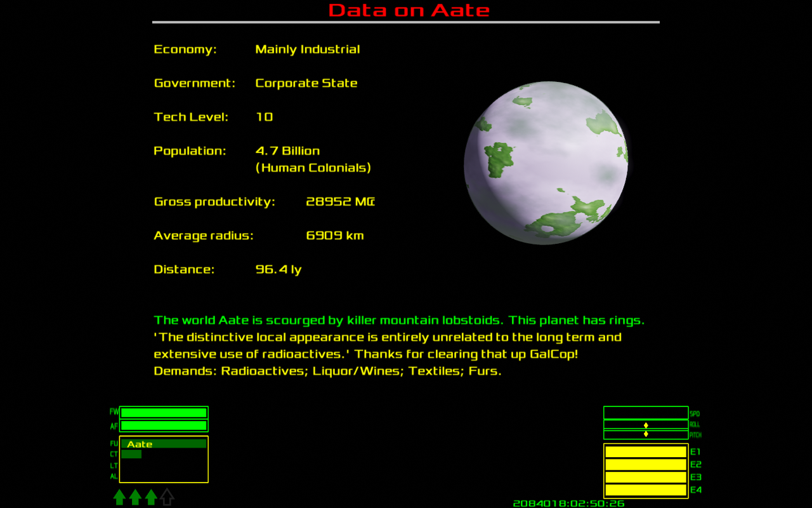Click the 'Corporate State' government value
The width and height of the screenshot is (812, 508).
(x=306, y=83)
